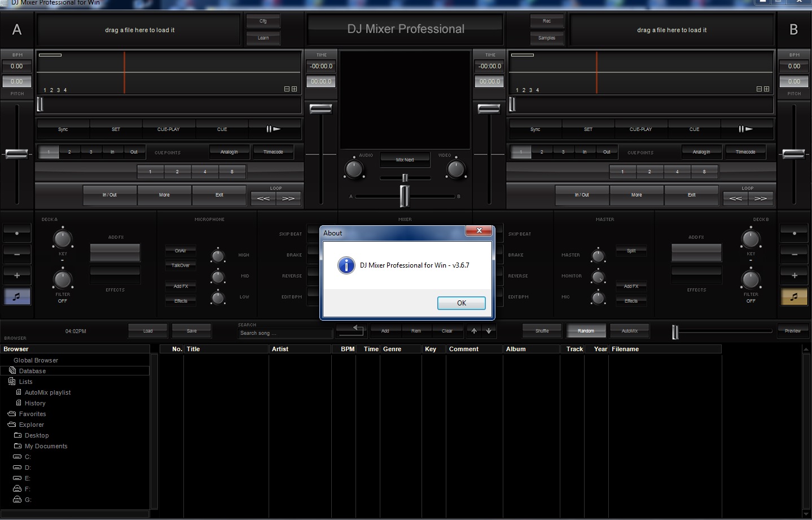This screenshot has height=520, width=812.
Task: Sort by Artist column header
Action: [x=300, y=349]
